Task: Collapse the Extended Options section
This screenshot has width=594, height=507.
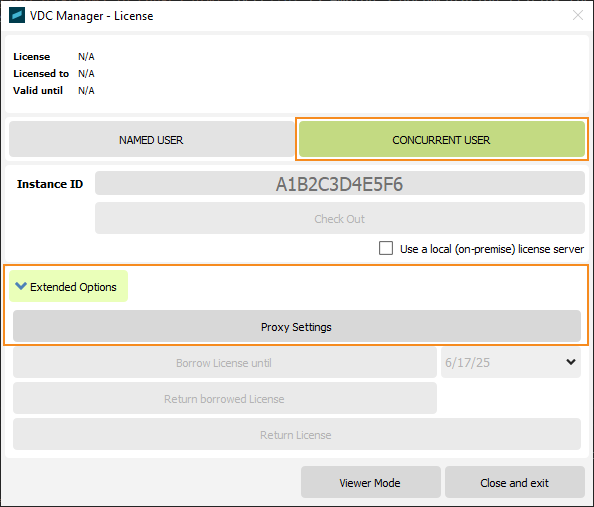Action: (69, 286)
